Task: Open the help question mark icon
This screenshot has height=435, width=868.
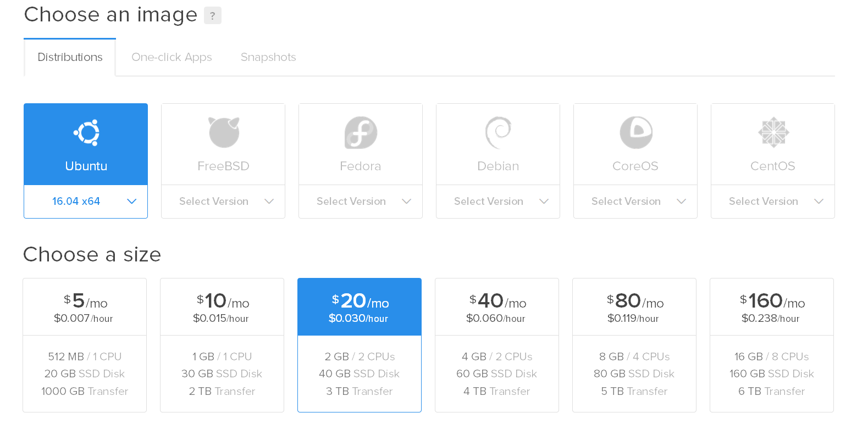Action: 212,16
